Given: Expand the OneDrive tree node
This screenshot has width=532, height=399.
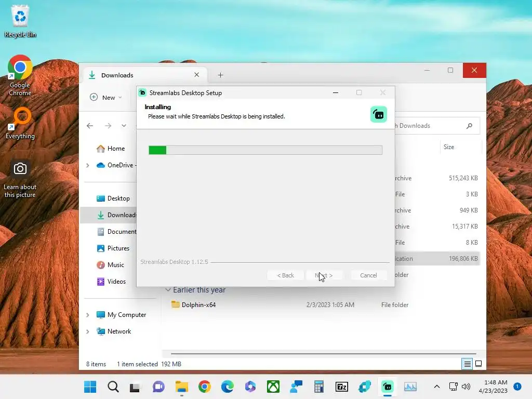Looking at the screenshot, I should pyautogui.click(x=87, y=165).
